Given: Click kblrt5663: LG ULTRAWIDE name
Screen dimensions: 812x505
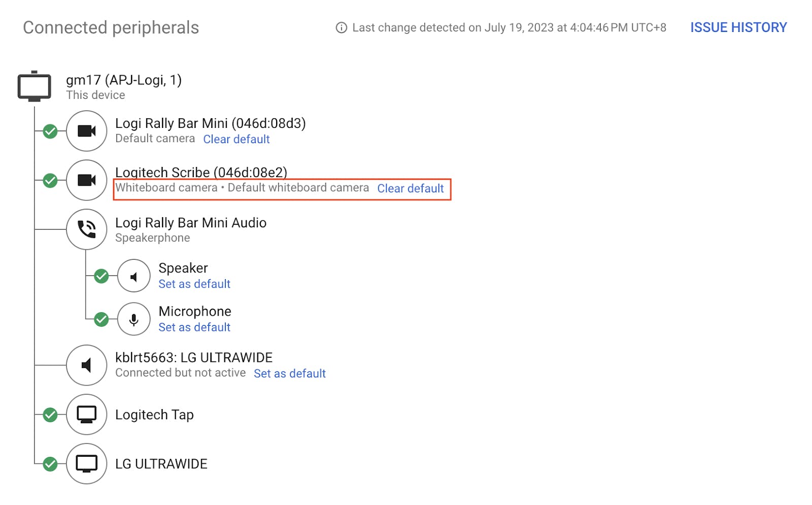Looking at the screenshot, I should pyautogui.click(x=194, y=358).
